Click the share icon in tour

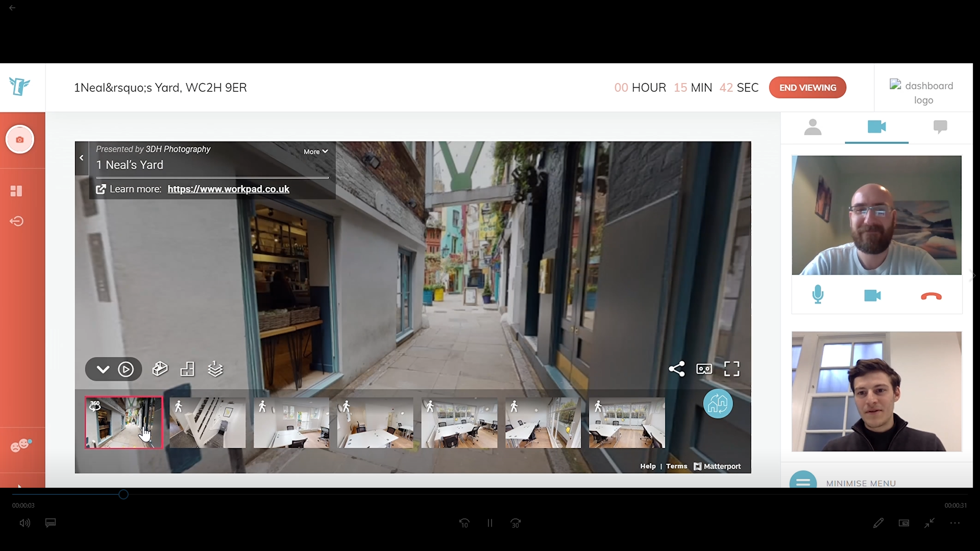point(677,369)
